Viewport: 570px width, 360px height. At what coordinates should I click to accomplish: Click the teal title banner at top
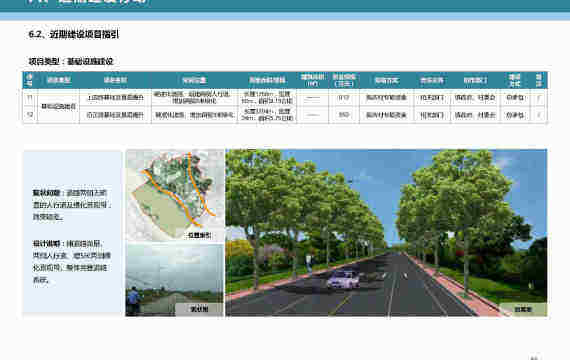point(285,6)
